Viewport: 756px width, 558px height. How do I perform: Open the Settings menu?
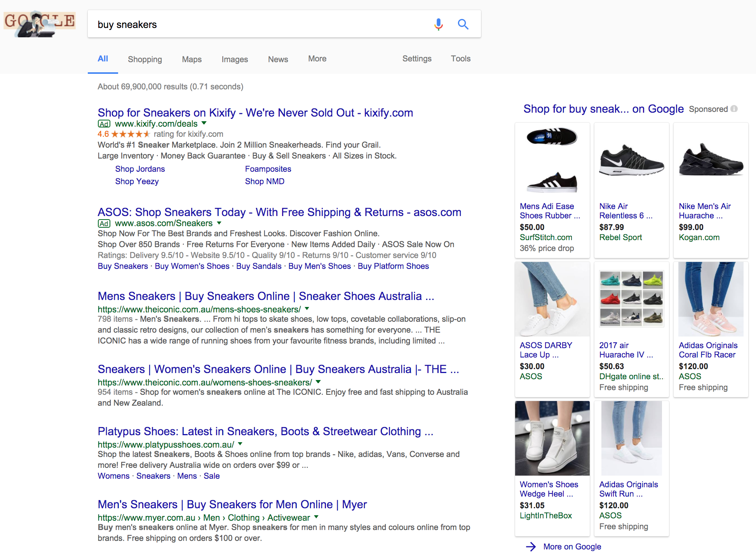coord(417,59)
